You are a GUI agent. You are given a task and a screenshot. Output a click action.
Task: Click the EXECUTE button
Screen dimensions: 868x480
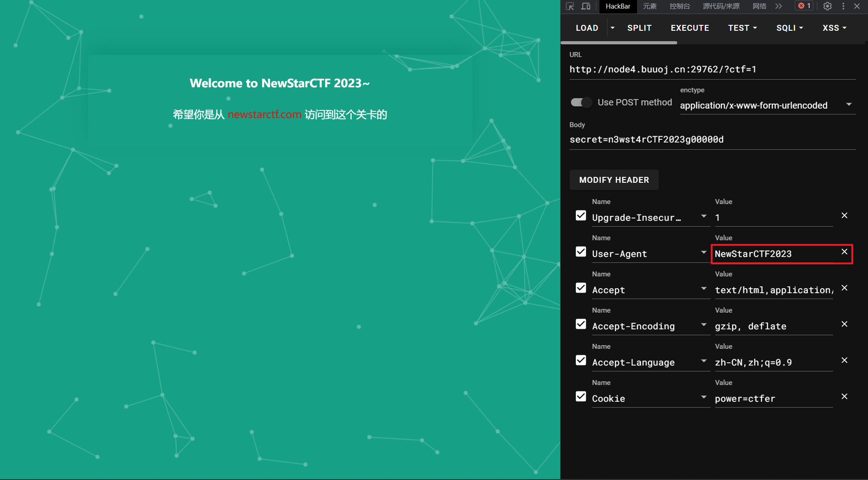[689, 28]
